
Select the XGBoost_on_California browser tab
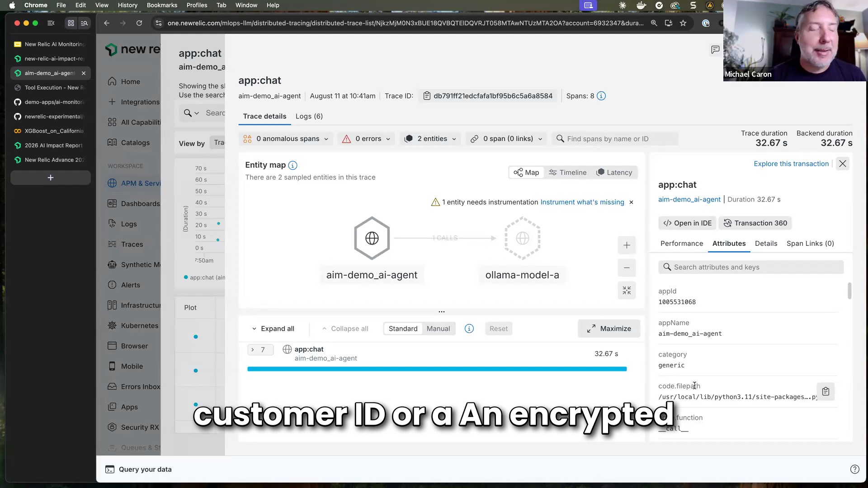point(50,131)
